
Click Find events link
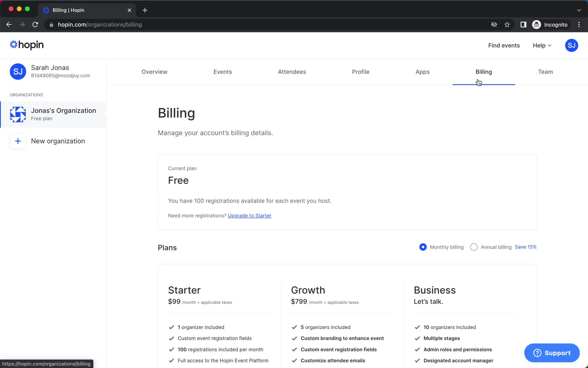(x=504, y=45)
